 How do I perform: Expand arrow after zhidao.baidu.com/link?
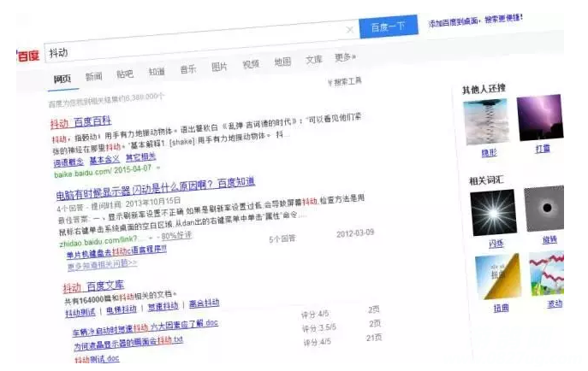point(151,238)
